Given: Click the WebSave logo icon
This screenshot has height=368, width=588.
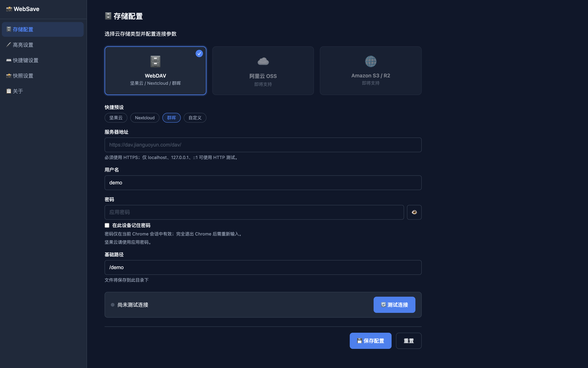Looking at the screenshot, I should point(9,9).
